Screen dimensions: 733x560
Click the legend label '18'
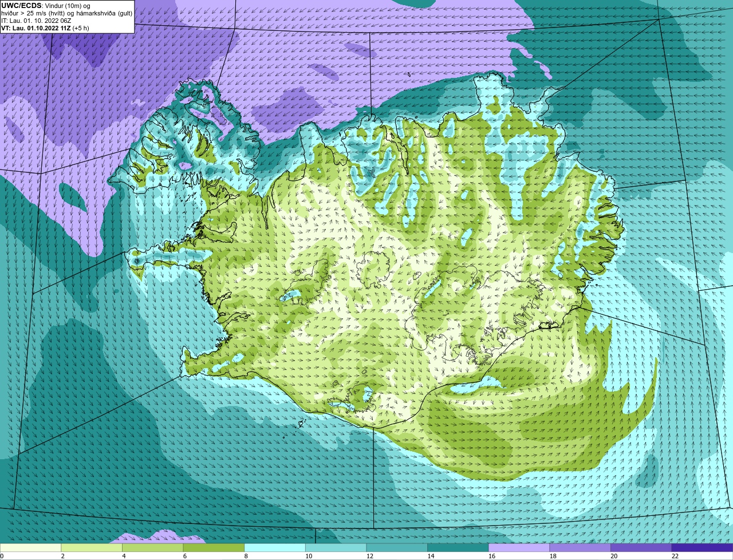(553, 556)
